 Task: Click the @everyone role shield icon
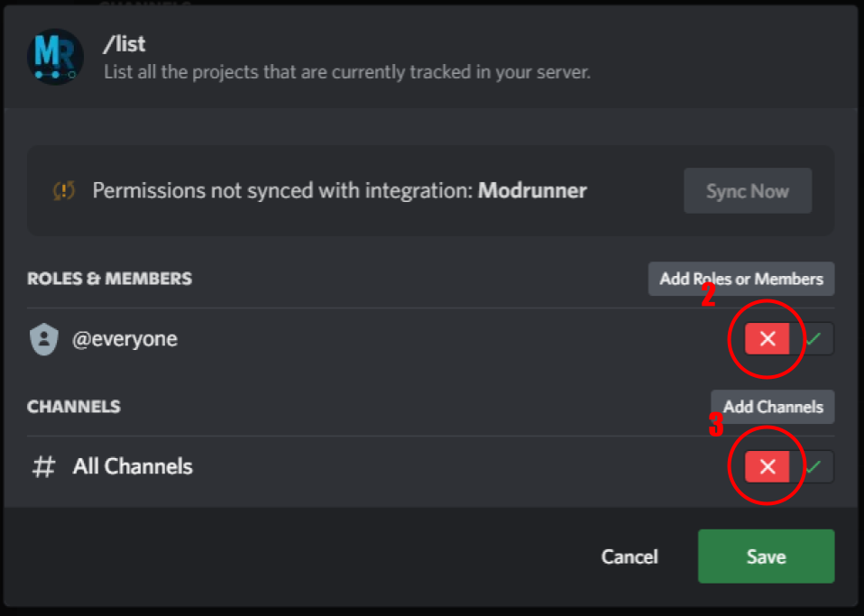[x=44, y=340]
